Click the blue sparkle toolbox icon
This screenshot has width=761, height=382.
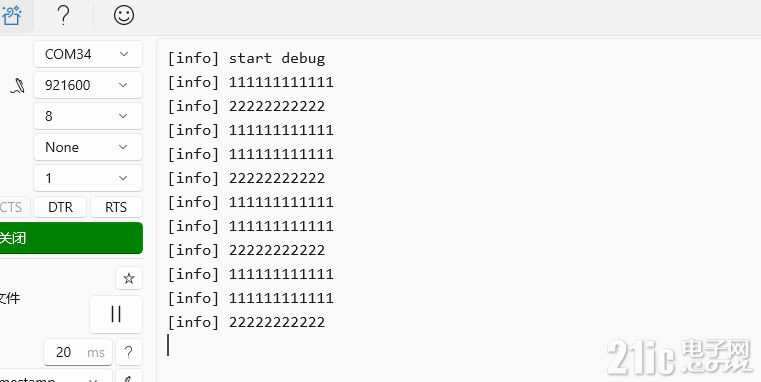(x=12, y=15)
